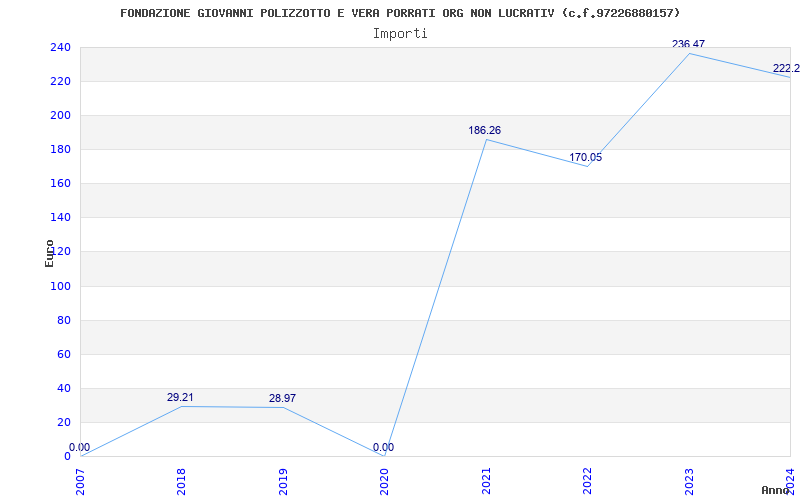Click the 2023 x-axis year label
The image size is (800, 500).
click(688, 481)
